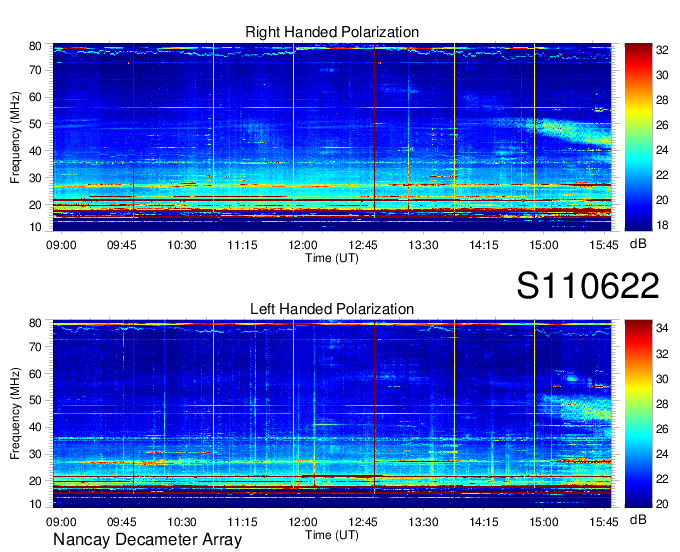Viewport: 680px width, 552px height.
Task: Click the 09:45 tick label under the bottom plot
Action: click(x=122, y=522)
